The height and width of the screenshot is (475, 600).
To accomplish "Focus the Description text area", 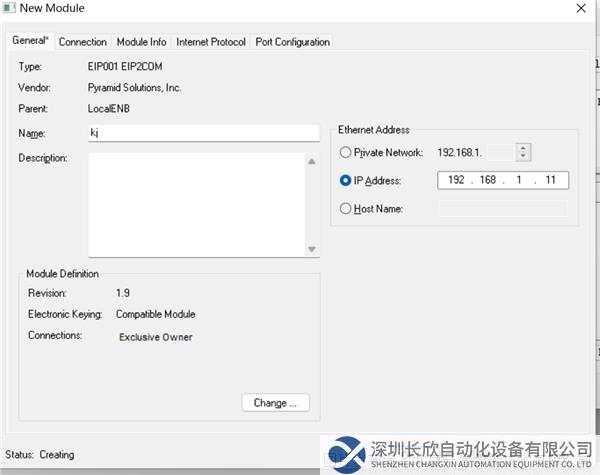I will 195,204.
